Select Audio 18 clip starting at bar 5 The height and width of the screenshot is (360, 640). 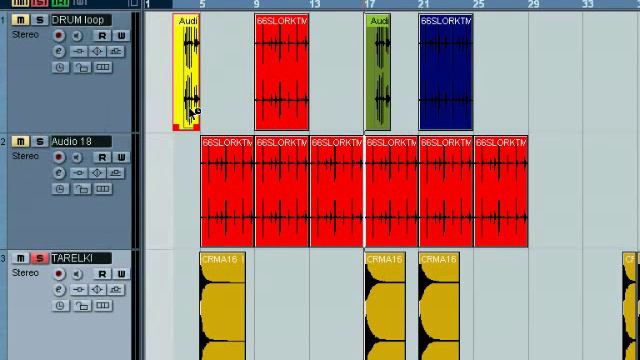click(227, 191)
